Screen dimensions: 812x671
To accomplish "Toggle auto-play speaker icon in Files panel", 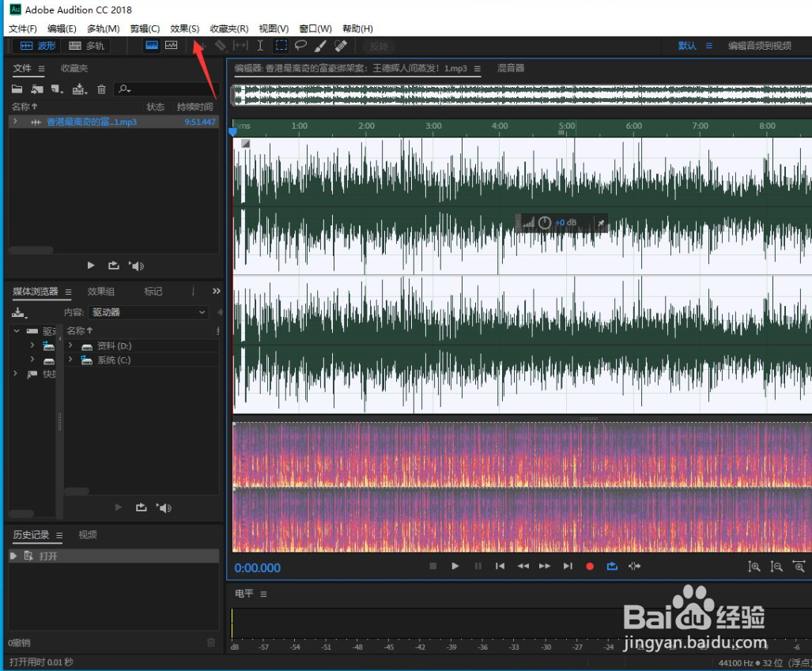I will pyautogui.click(x=136, y=266).
